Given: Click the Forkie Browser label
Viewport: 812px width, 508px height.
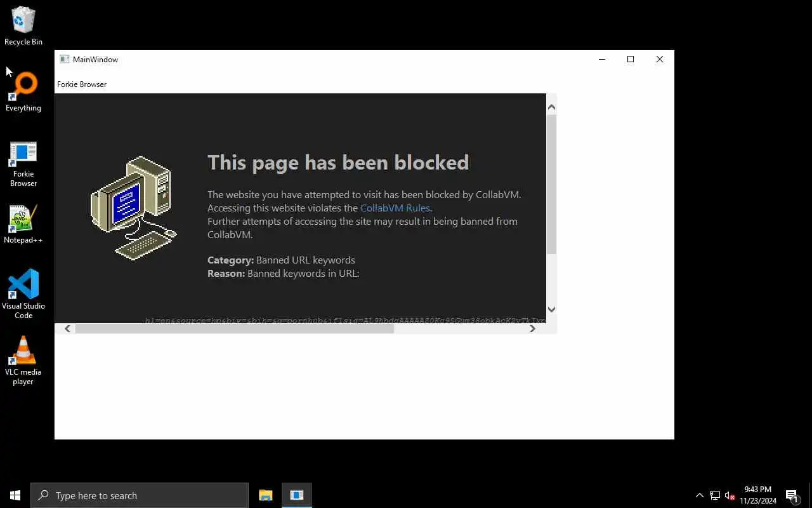Looking at the screenshot, I should (x=82, y=84).
